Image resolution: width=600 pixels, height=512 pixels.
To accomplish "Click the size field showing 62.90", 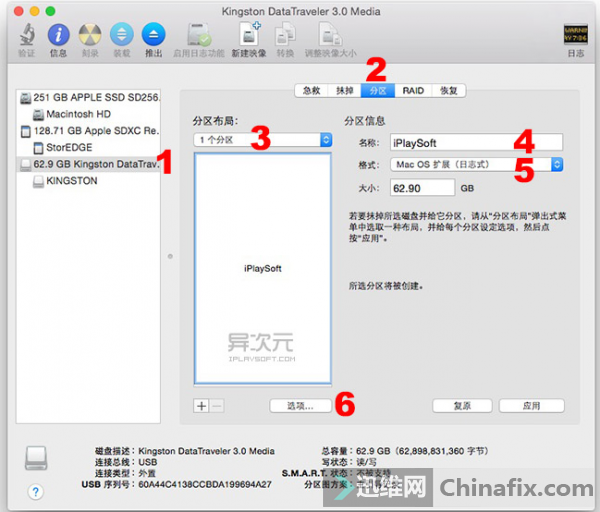I will tap(422, 188).
